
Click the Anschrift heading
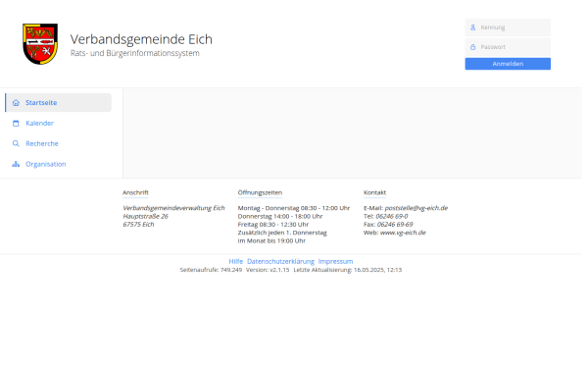click(x=136, y=192)
